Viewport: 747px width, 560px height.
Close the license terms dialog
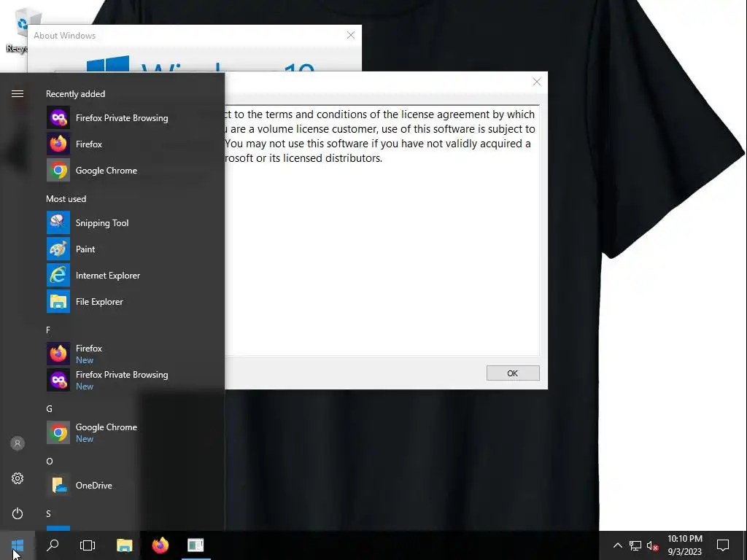point(536,82)
